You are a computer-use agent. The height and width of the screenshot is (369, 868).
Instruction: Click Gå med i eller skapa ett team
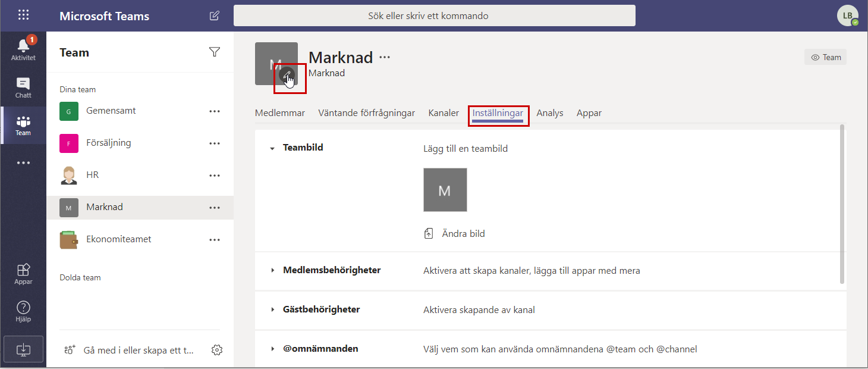point(138,351)
